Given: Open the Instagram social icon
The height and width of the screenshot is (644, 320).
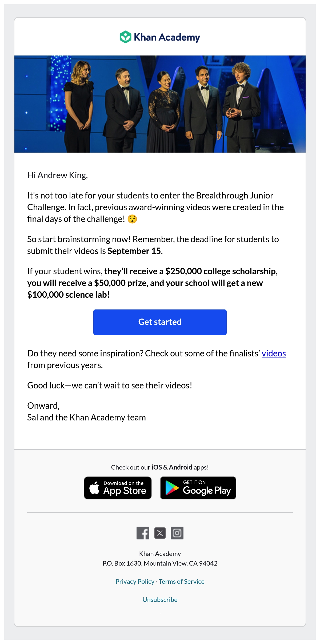Looking at the screenshot, I should click(x=177, y=533).
